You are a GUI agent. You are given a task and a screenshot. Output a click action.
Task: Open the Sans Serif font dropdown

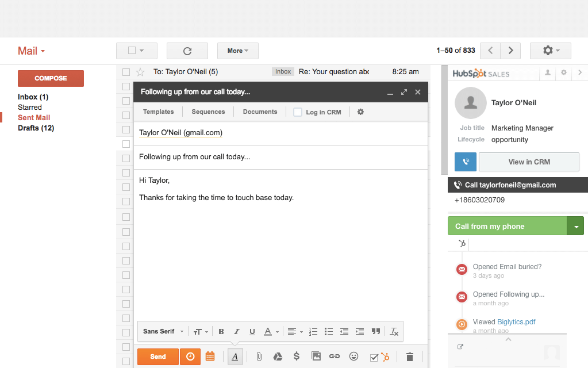[x=163, y=332]
